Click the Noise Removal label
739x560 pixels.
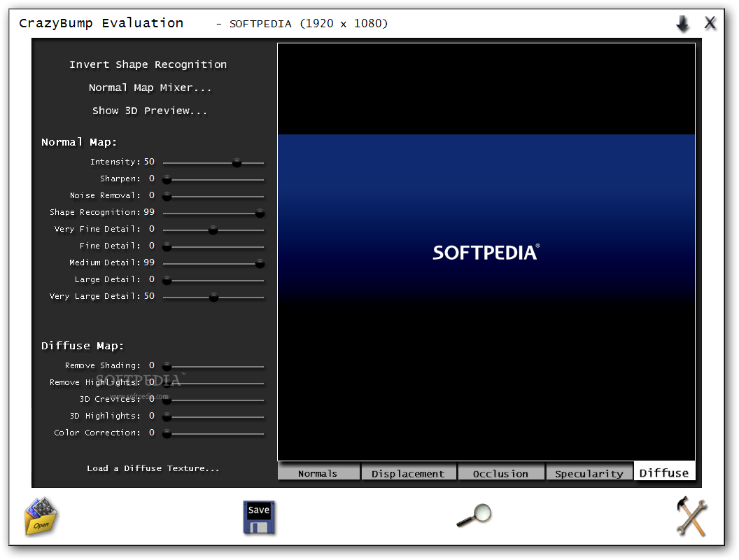tap(105, 195)
